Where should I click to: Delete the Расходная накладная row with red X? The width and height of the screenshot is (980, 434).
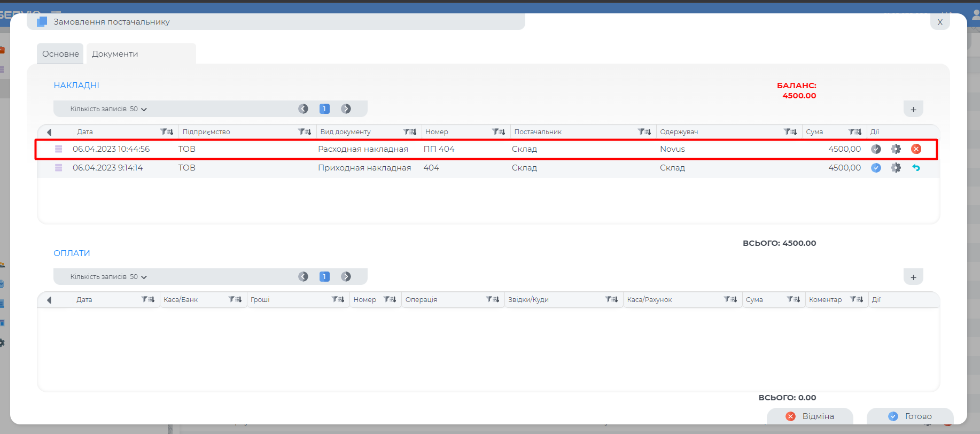pyautogui.click(x=916, y=149)
